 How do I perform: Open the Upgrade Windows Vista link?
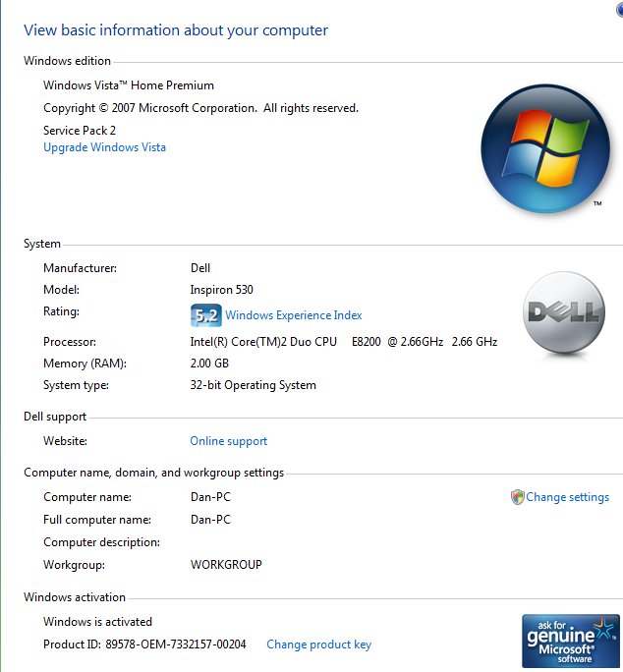(104, 147)
